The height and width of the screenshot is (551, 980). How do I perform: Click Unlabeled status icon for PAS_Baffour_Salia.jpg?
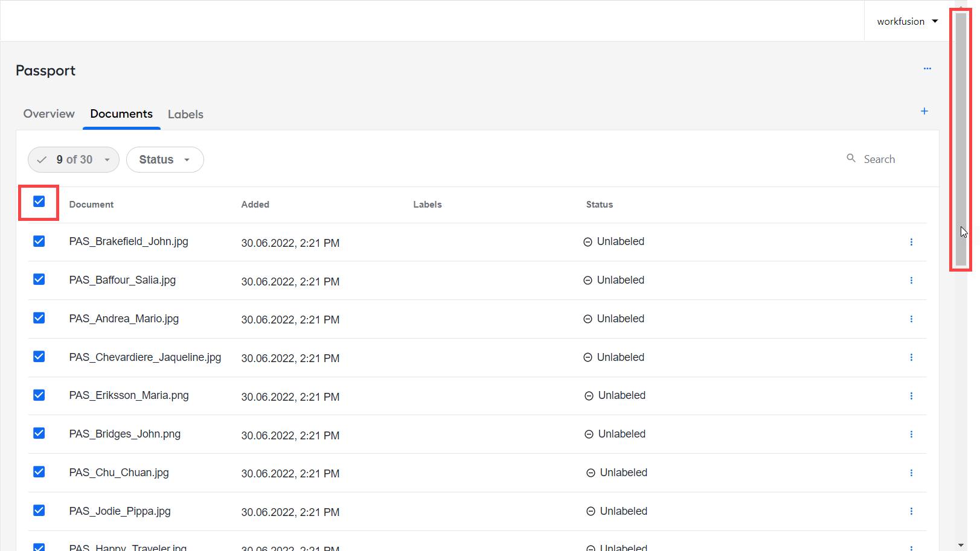tap(588, 281)
